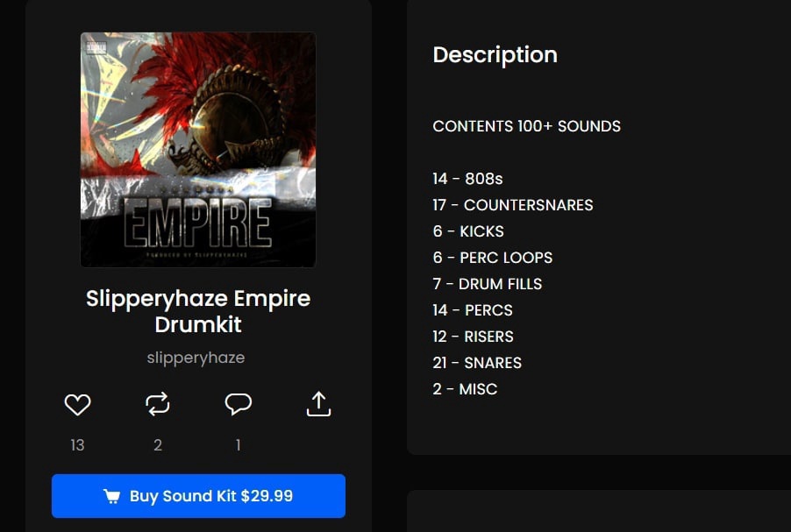Open the Empire cover artwork
Image resolution: width=791 pixels, height=532 pixels.
pyautogui.click(x=198, y=150)
